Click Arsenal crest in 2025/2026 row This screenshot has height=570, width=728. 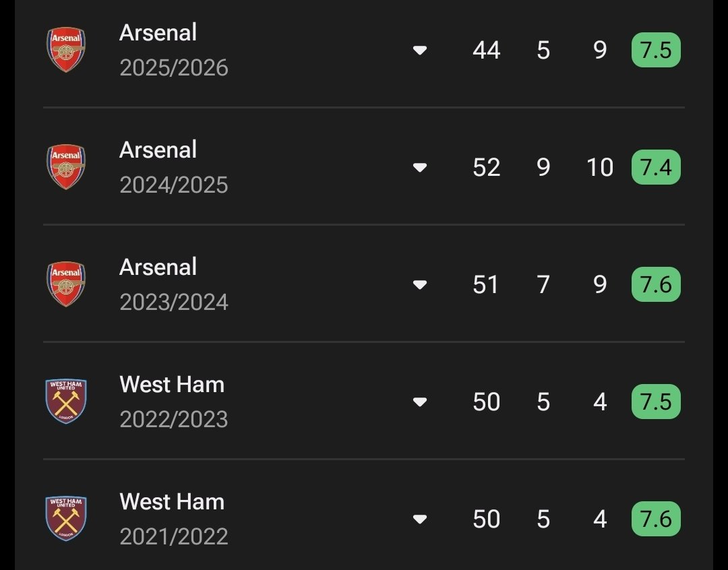[66, 50]
